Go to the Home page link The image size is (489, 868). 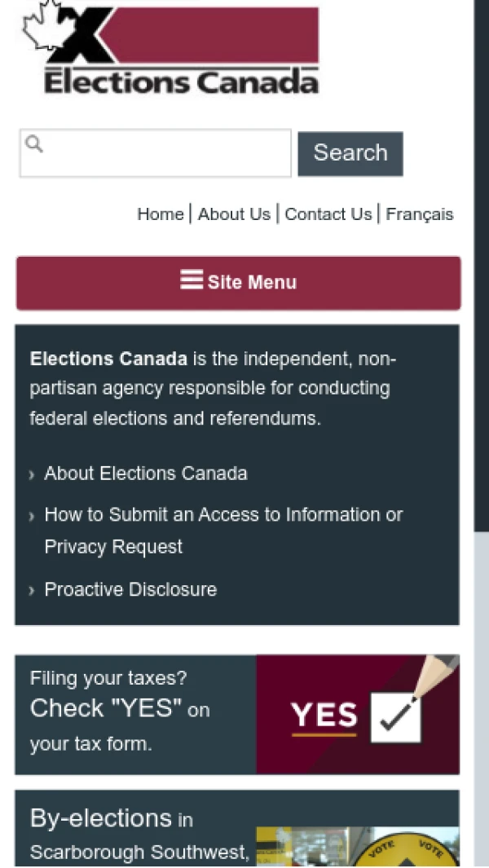tap(160, 214)
